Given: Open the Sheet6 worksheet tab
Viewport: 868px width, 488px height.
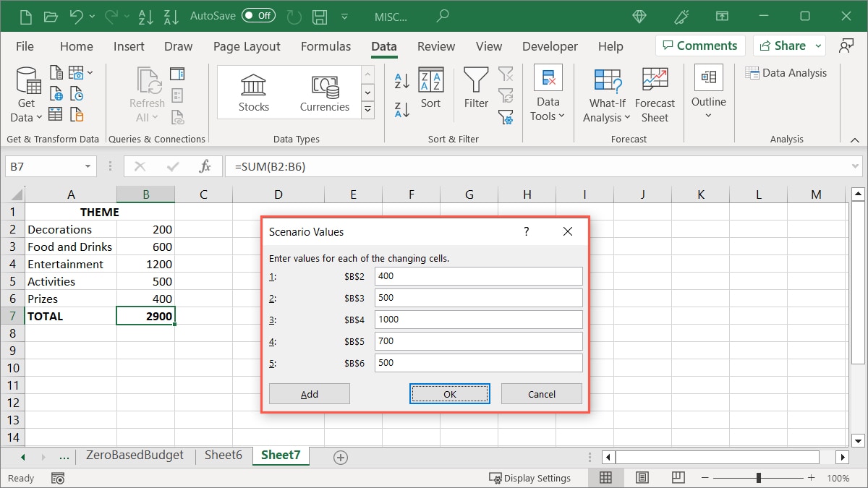Looking at the screenshot, I should tap(223, 456).
